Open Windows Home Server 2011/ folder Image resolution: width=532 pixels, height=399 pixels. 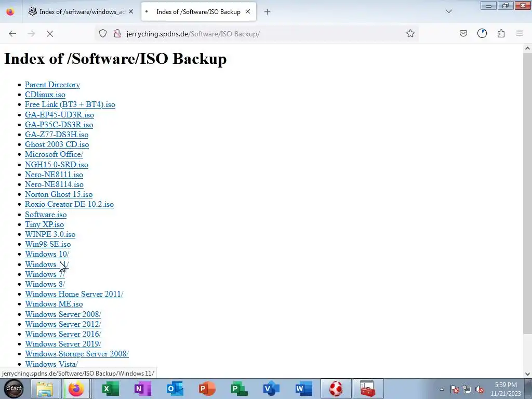pyautogui.click(x=74, y=294)
